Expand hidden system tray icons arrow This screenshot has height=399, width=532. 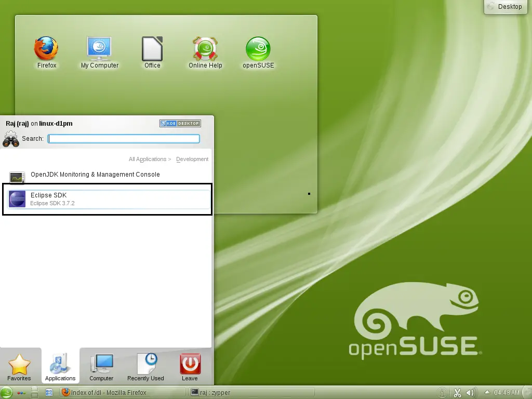coord(487,392)
